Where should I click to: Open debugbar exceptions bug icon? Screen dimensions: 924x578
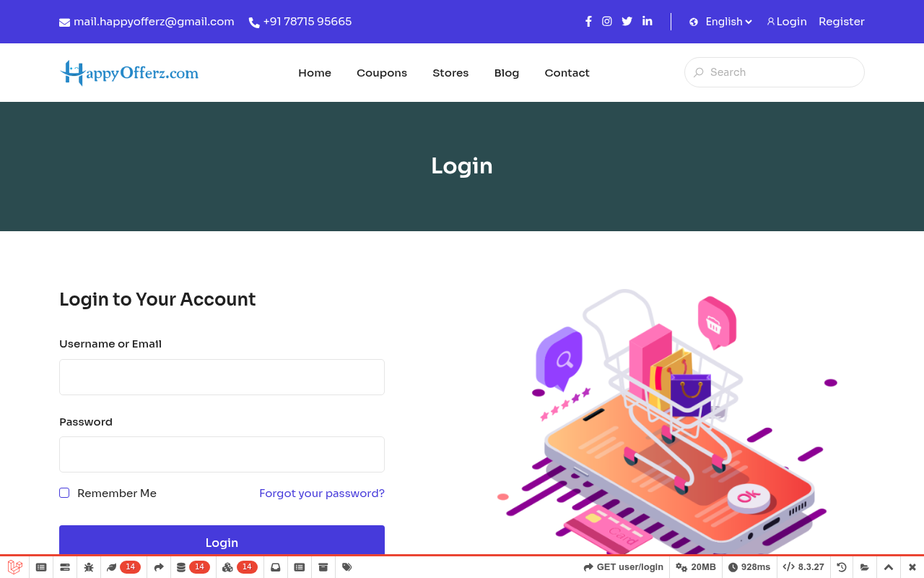click(89, 567)
